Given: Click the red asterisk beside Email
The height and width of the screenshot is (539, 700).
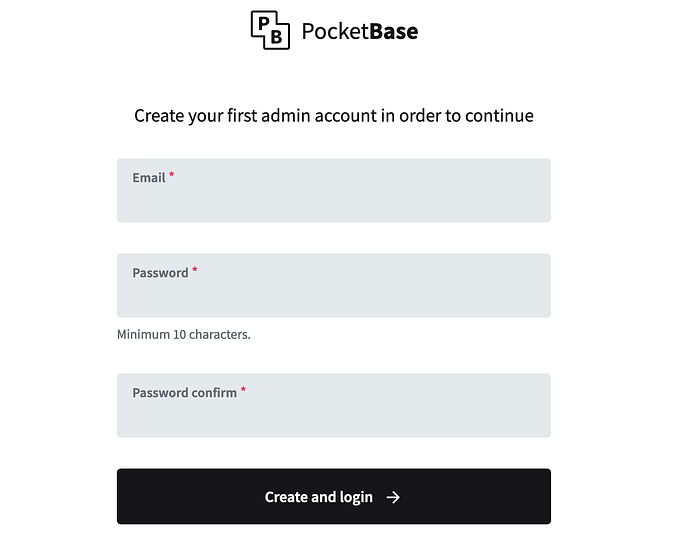Looking at the screenshot, I should [x=171, y=176].
